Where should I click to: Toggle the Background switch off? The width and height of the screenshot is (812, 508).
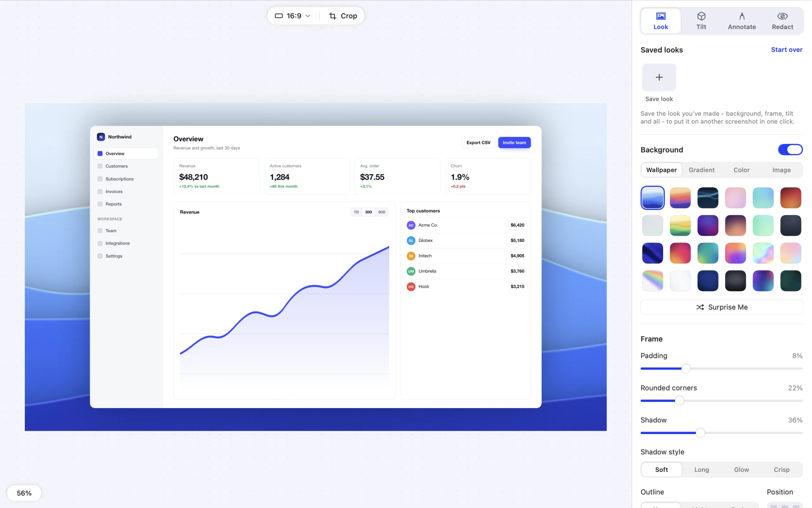(790, 150)
